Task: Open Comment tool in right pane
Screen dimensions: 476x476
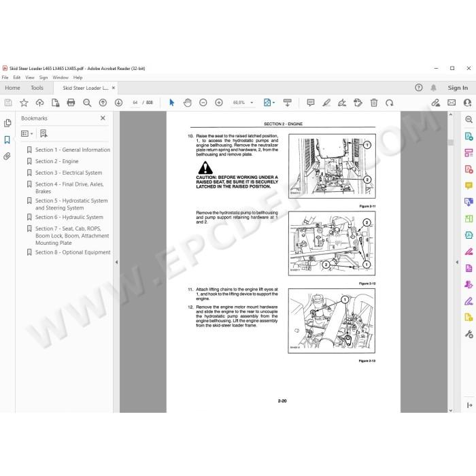Action: 469,186
